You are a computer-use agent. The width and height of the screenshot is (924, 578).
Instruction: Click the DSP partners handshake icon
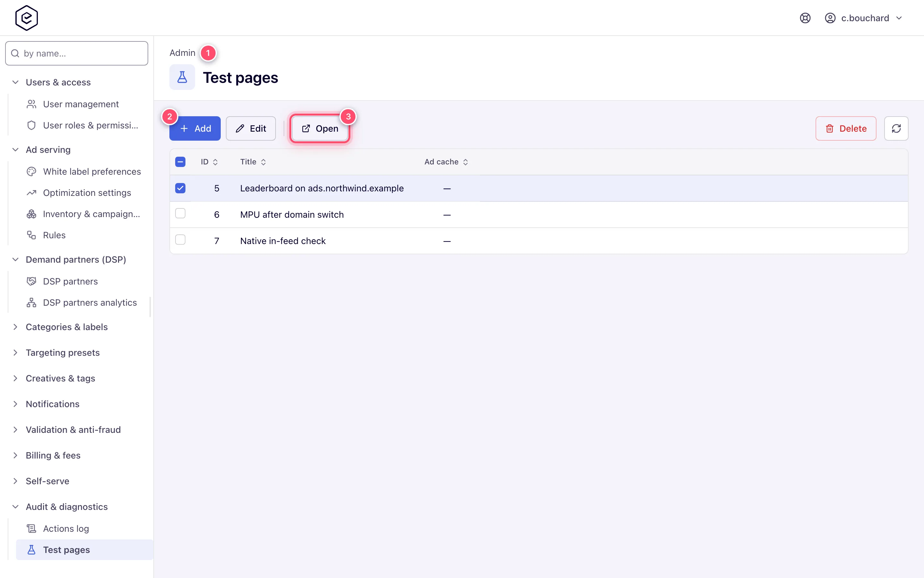(31, 281)
